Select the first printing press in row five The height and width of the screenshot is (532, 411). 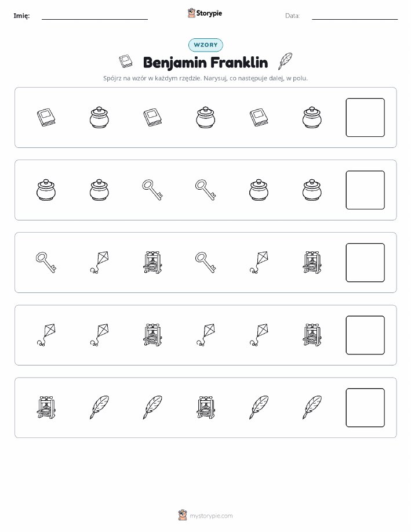click(x=46, y=407)
